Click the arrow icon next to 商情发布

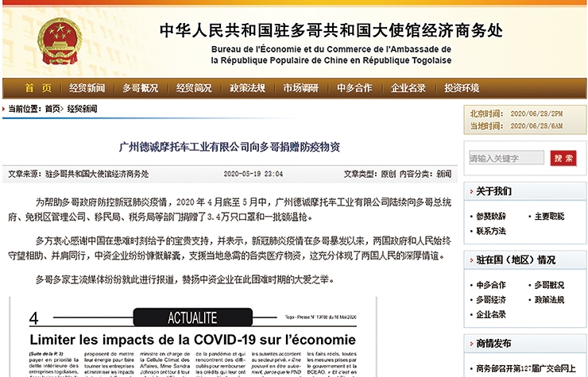[x=470, y=344]
